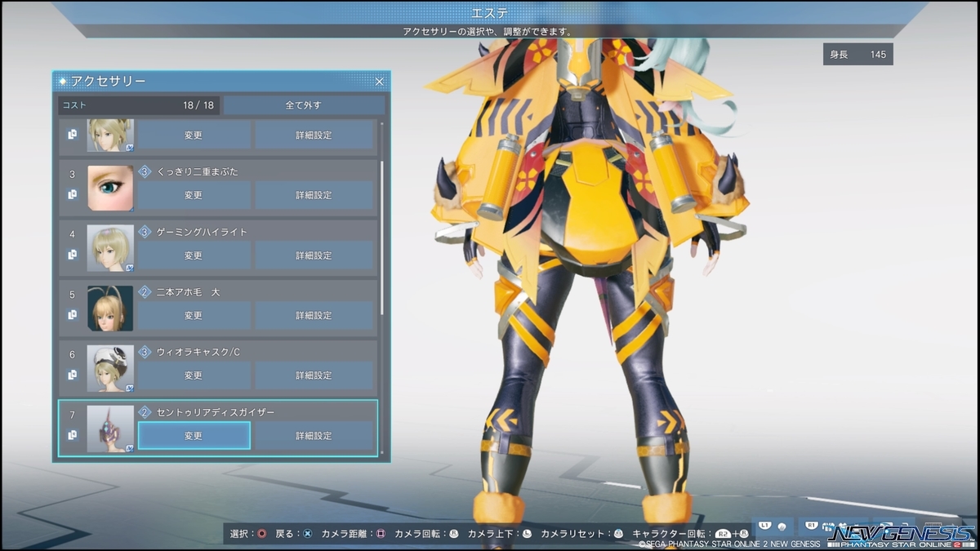Select the ウィオラキャスク/C cap thumbnail
Image resolution: width=980 pixels, height=551 pixels.
[110, 369]
